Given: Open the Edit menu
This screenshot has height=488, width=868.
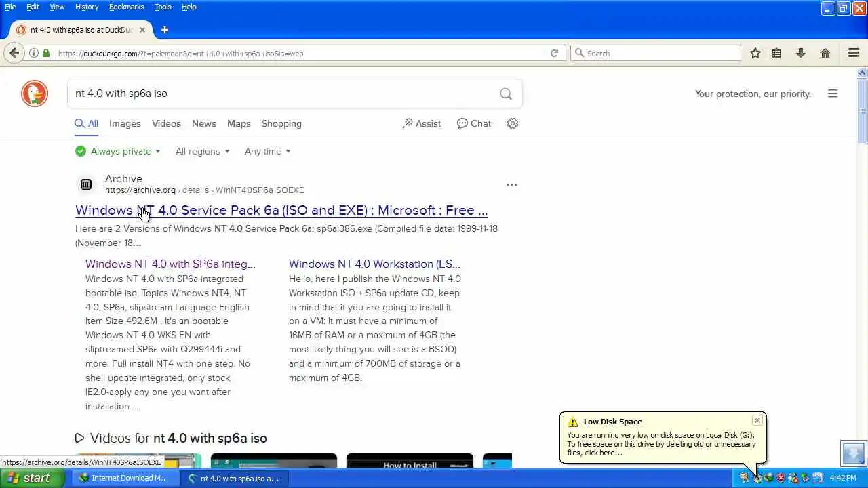Looking at the screenshot, I should click(x=33, y=7).
